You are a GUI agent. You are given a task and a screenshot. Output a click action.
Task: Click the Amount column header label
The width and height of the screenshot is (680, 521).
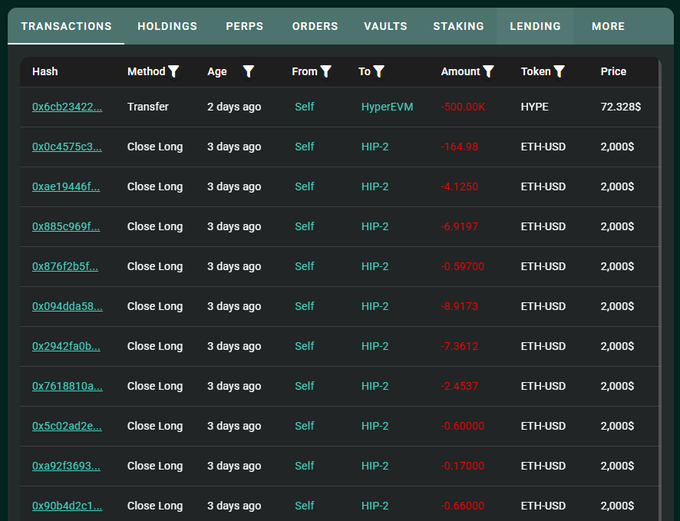point(461,71)
